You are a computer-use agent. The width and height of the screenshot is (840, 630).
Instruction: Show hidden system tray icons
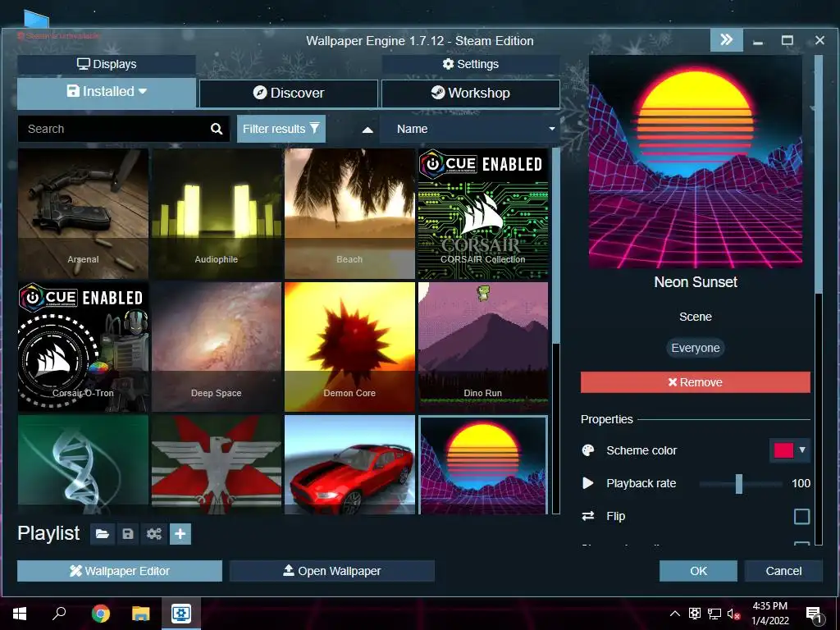point(675,614)
